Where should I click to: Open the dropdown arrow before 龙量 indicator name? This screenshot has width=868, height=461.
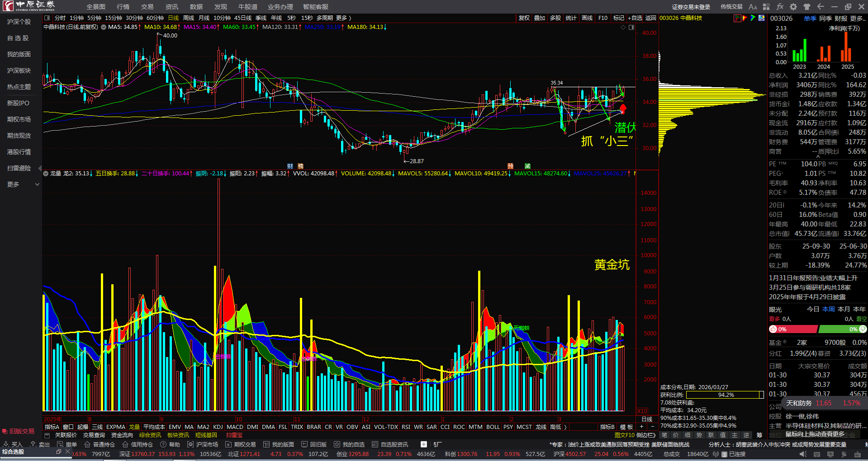[46, 174]
